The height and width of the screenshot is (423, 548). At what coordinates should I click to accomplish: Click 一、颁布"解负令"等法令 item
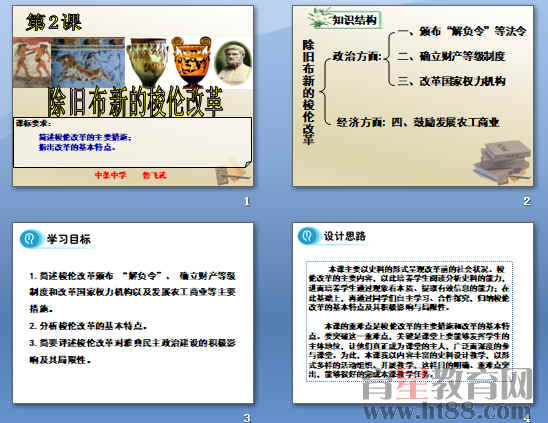(x=461, y=31)
